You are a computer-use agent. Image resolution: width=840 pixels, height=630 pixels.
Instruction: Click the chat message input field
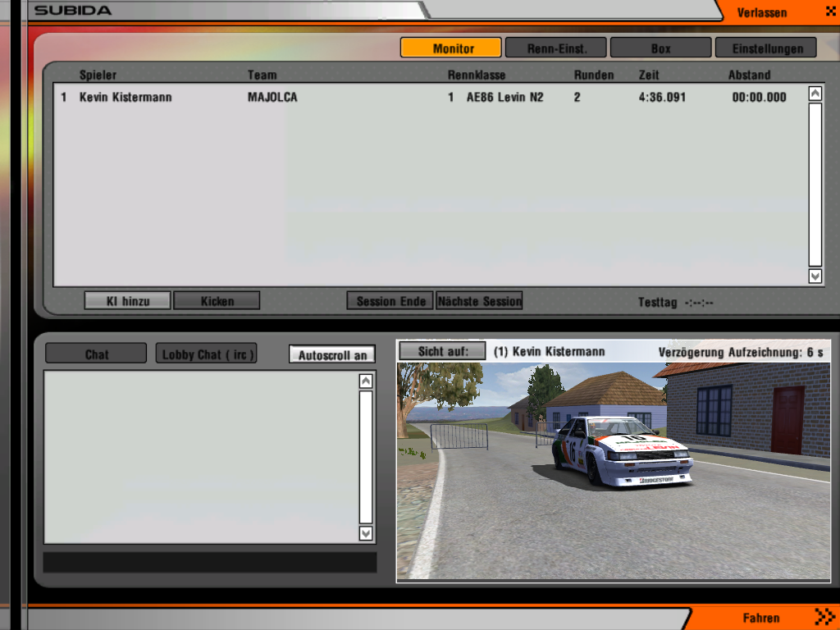209,562
